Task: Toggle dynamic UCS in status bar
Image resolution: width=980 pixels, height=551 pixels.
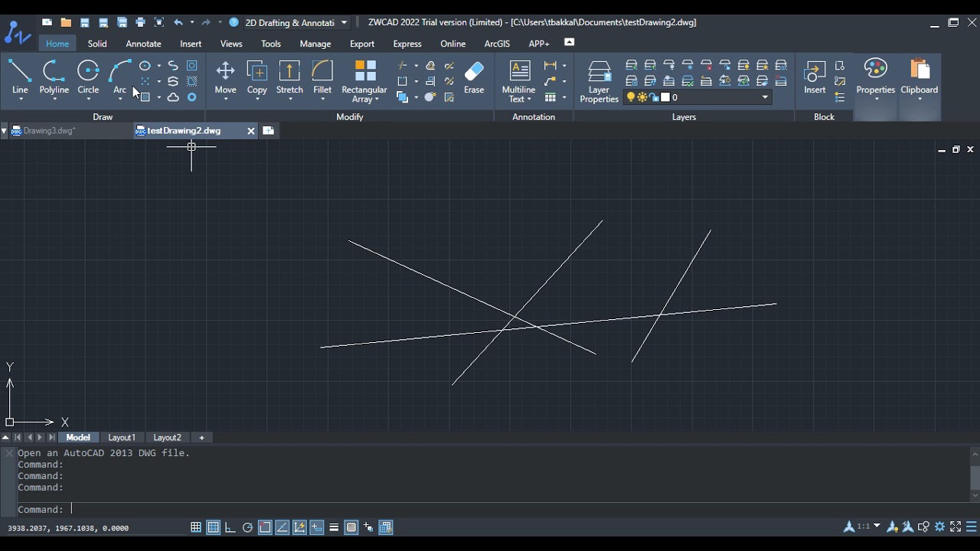Action: (299, 527)
